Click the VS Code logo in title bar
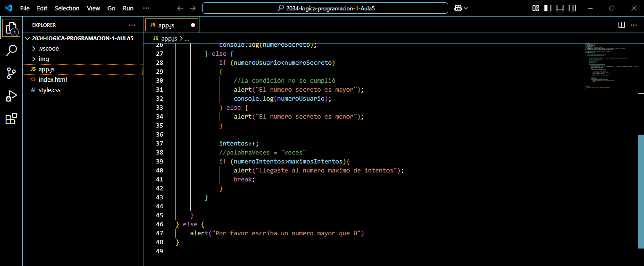Image resolution: width=644 pixels, height=266 pixels. (x=8, y=8)
